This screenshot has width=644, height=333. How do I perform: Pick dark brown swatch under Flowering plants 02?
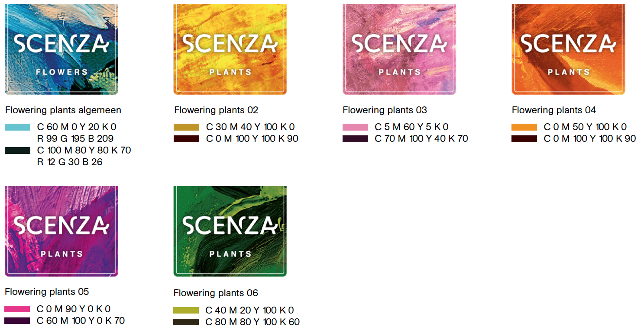(186, 139)
